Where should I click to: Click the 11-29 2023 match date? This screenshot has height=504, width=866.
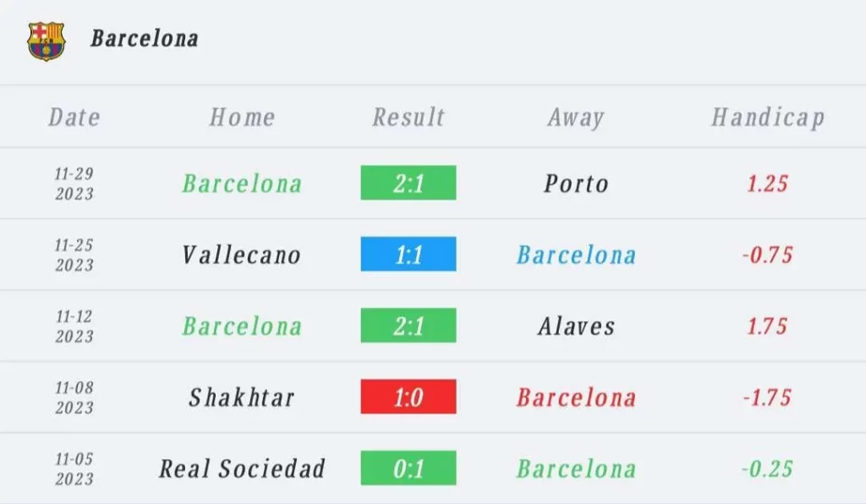(74, 184)
